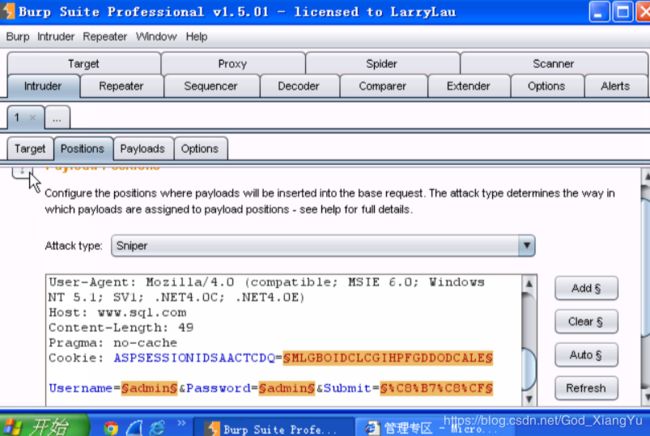Image resolution: width=650 pixels, height=436 pixels.
Task: Switch to the Scanner tab
Action: (x=553, y=64)
